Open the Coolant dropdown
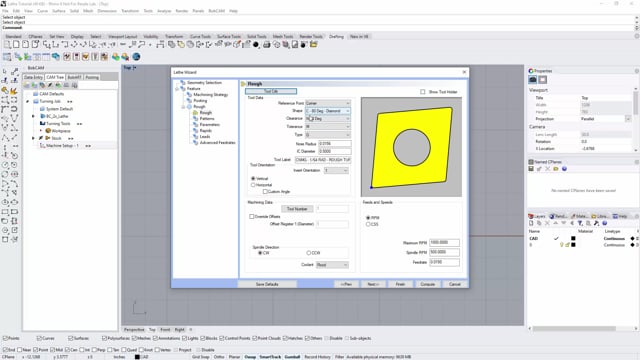The image size is (640, 360). pos(332,265)
